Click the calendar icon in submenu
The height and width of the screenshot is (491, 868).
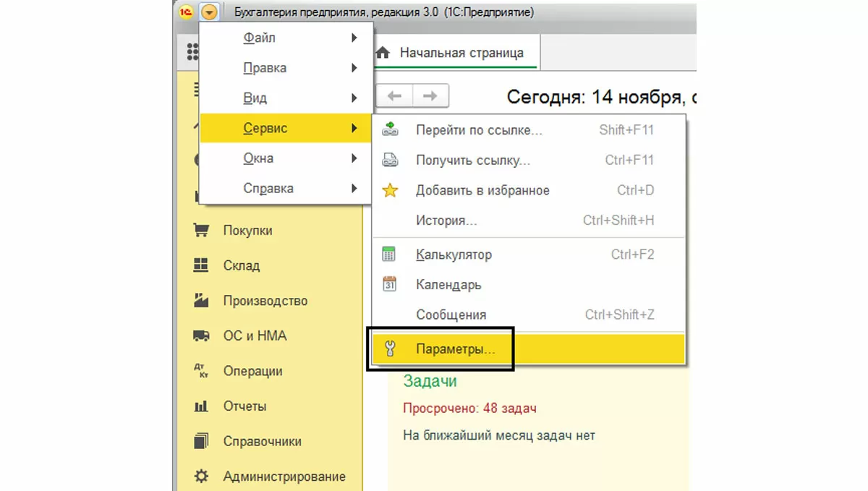(390, 284)
